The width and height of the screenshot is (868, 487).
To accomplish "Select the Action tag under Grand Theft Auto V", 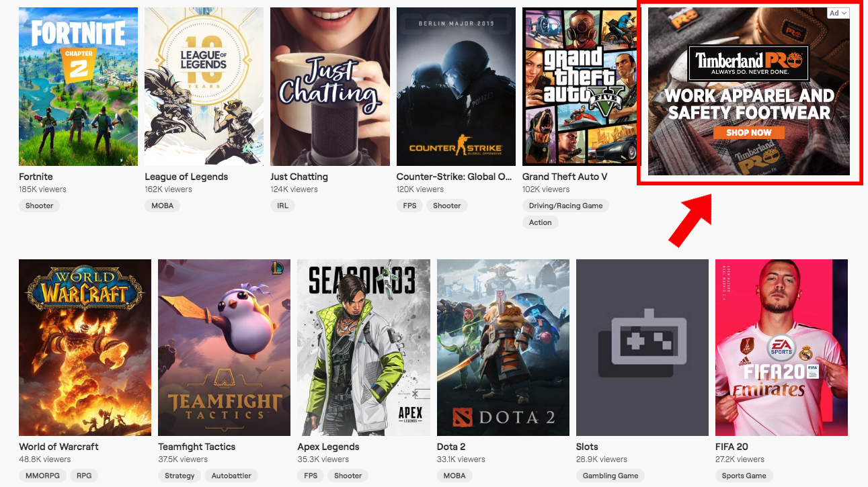I will click(x=540, y=222).
